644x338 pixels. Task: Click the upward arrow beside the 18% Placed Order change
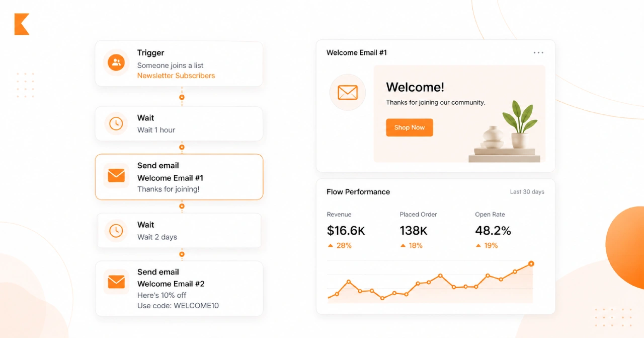click(x=403, y=245)
